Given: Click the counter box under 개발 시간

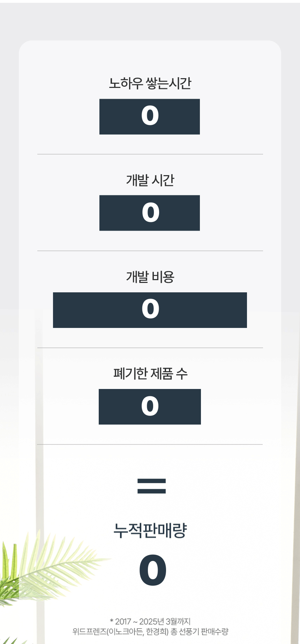Looking at the screenshot, I should (x=150, y=213).
